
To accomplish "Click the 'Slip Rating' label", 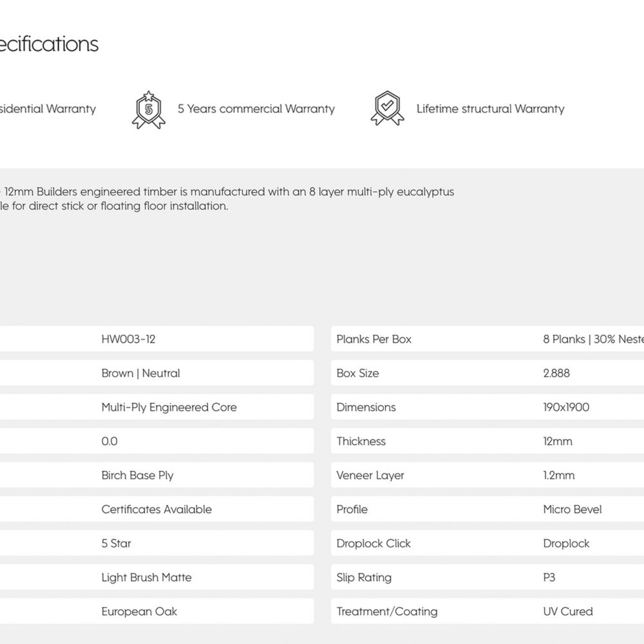I will pyautogui.click(x=364, y=578).
